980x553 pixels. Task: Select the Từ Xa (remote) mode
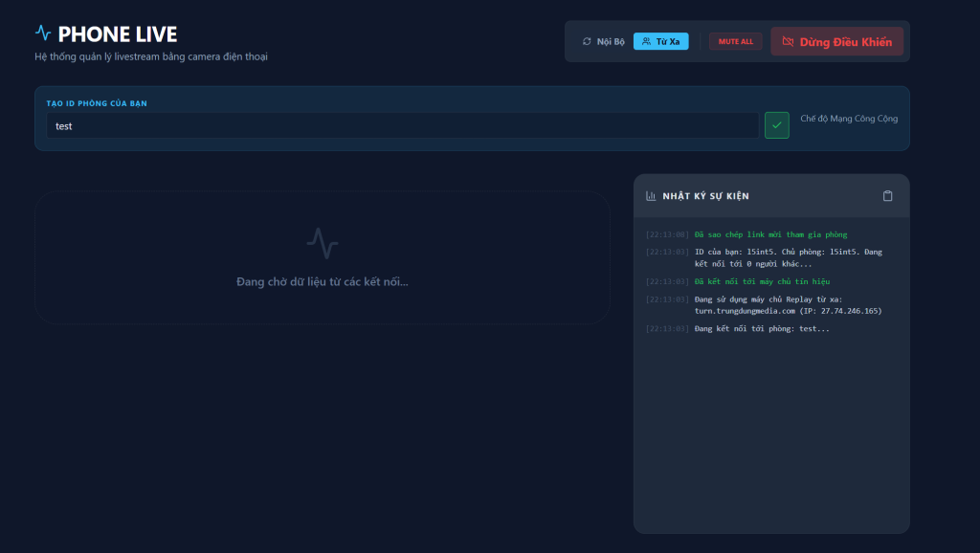coord(661,42)
